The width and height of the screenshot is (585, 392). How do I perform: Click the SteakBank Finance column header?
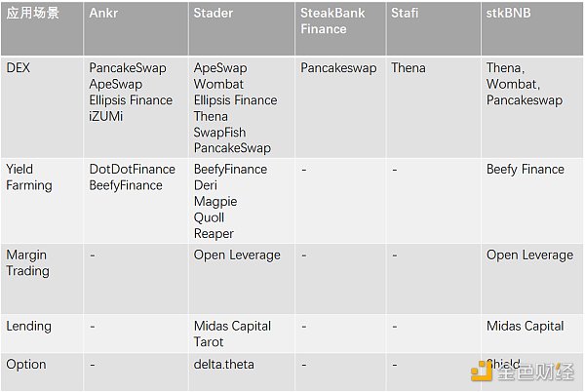click(332, 21)
